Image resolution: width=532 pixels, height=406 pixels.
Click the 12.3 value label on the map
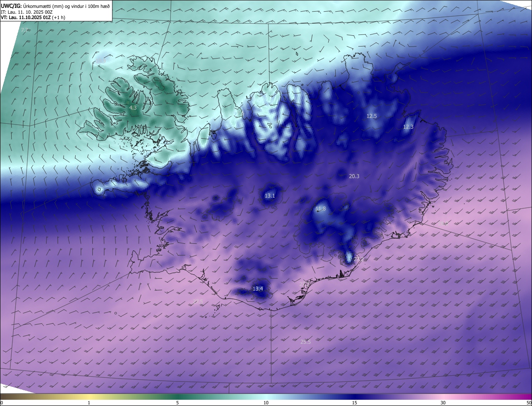click(x=408, y=127)
